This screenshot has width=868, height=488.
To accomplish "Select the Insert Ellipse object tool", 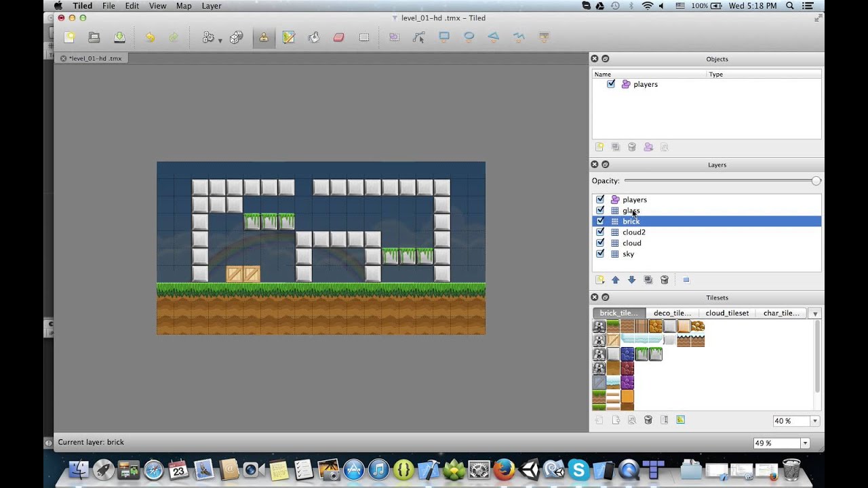I will (469, 37).
